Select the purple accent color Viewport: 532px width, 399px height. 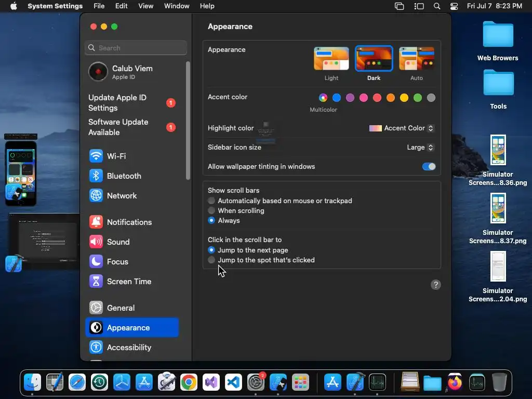pyautogui.click(x=350, y=98)
